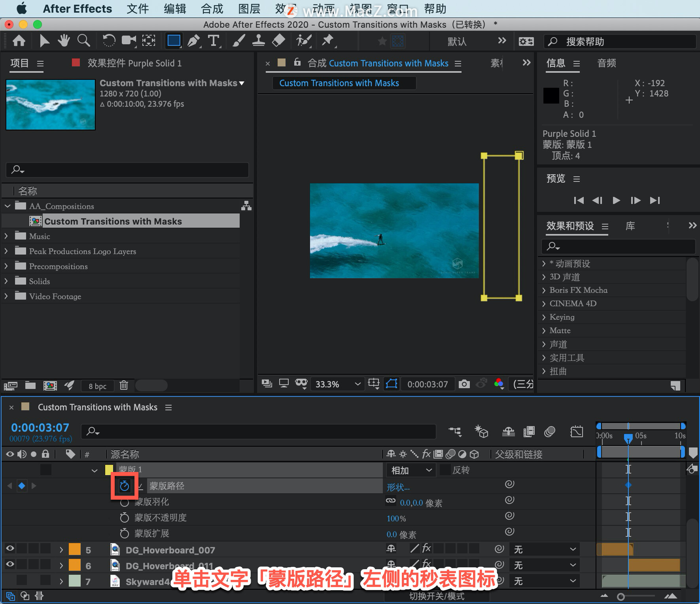The width and height of the screenshot is (700, 604).
Task: Toggle the shy layers switch in timeline
Action: point(508,431)
